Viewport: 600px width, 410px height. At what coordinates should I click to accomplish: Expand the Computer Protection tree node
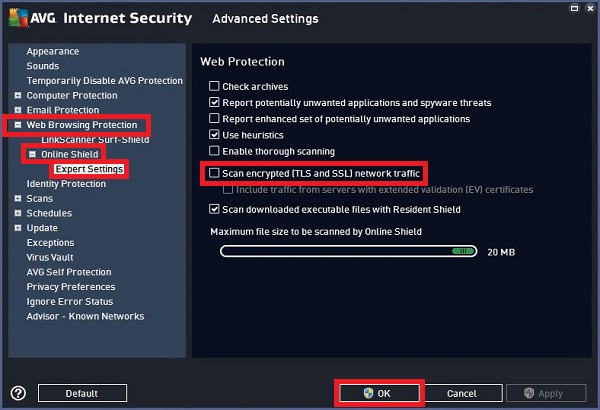pos(18,96)
